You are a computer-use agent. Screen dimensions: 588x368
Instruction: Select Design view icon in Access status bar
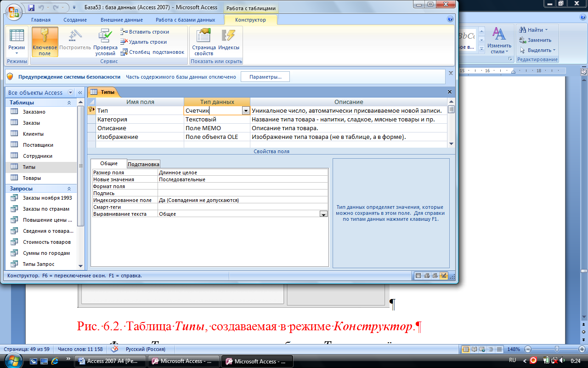pyautogui.click(x=444, y=276)
